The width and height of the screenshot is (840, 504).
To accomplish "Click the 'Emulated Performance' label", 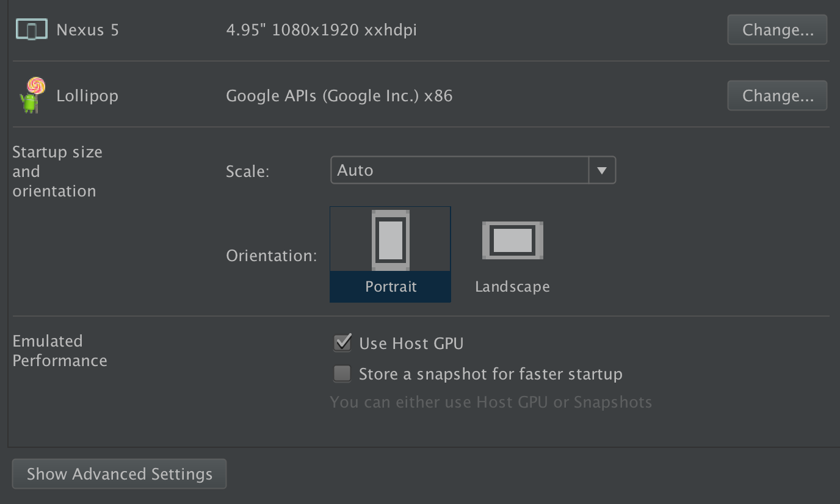I will (x=60, y=351).
